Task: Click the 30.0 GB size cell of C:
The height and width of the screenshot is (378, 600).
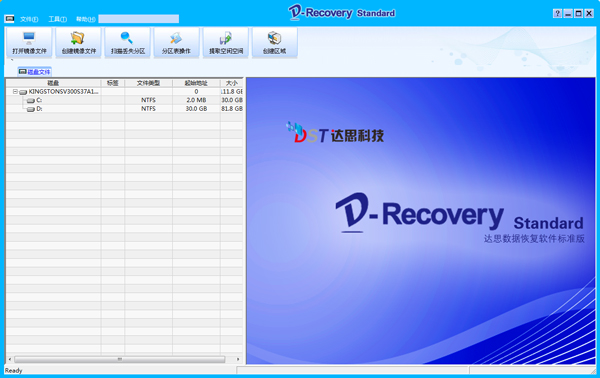Action: 232,100
